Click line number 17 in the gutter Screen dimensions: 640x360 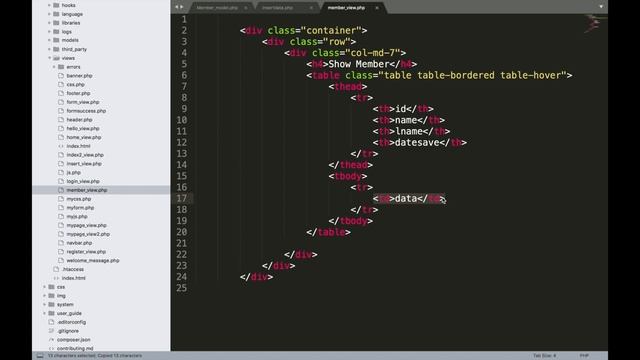[x=181, y=198]
